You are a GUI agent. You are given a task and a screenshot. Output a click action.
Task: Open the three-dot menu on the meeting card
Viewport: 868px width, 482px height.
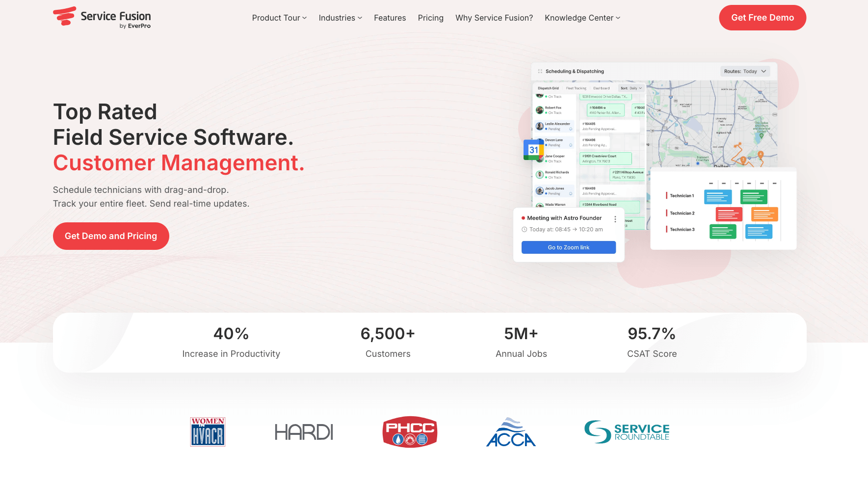[x=615, y=219]
